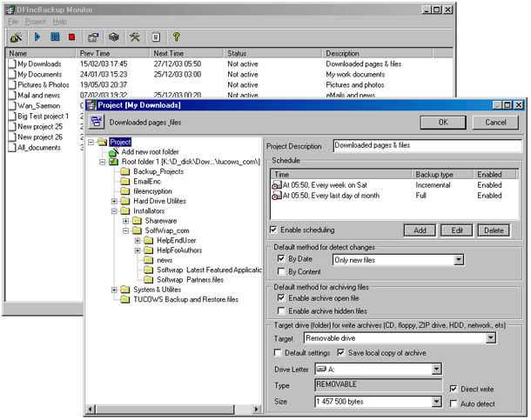Image resolution: width=531 pixels, height=420 pixels.
Task: Start backup with the blue play icon
Action: pyautogui.click(x=37, y=37)
